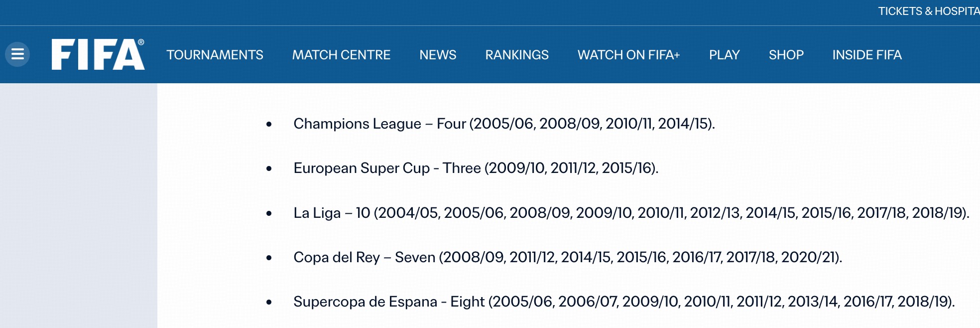Click Tickets & Hospitality link
The height and width of the screenshot is (328, 980).
coord(928,11)
